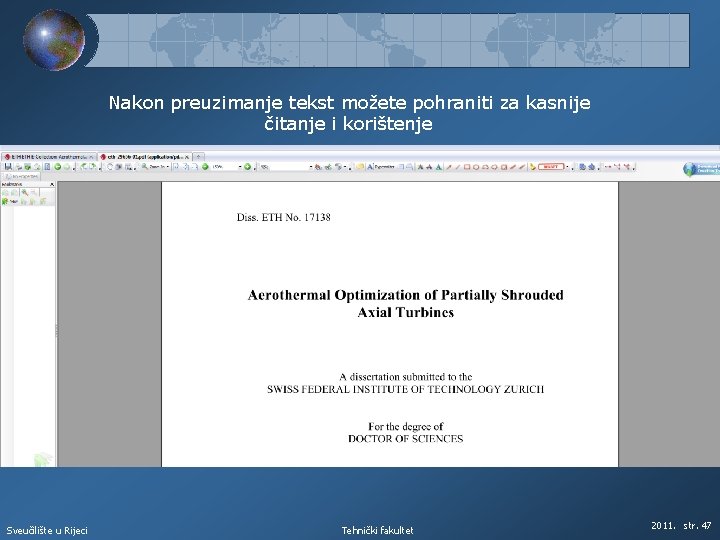Viewport: 720px width, 540px height.
Task: Click the magnifier icon in Bookmarks panel
Action: pos(25,192)
